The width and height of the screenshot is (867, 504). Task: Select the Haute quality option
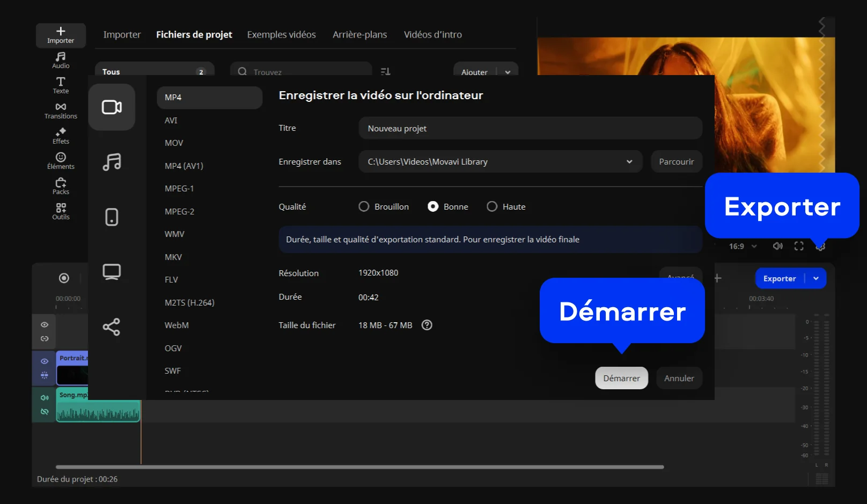pyautogui.click(x=492, y=206)
